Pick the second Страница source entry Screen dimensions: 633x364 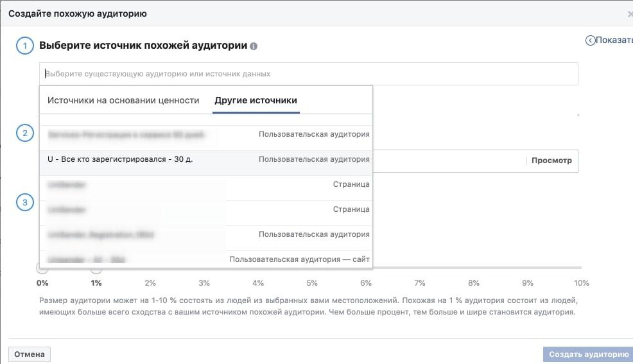click(x=206, y=209)
